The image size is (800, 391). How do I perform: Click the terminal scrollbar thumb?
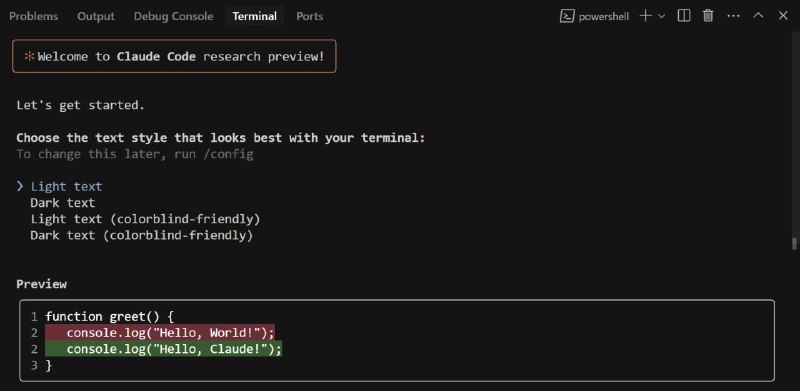(x=794, y=243)
